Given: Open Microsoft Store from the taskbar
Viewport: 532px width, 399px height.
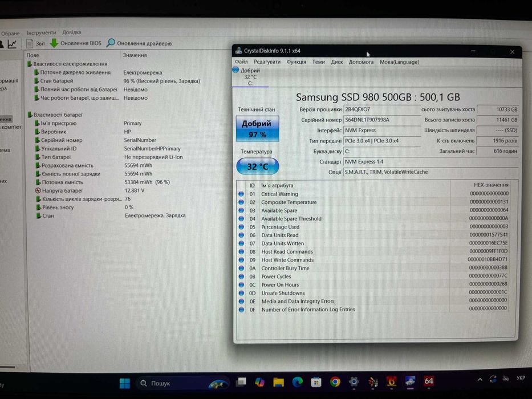Looking at the screenshot, I should (316, 382).
